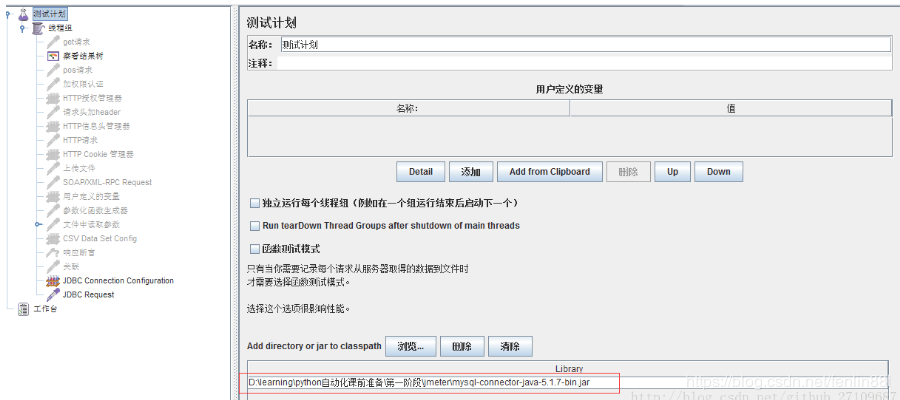Select JDBC Connection Configuration label
Screen dimensions: 900x400
118,281
